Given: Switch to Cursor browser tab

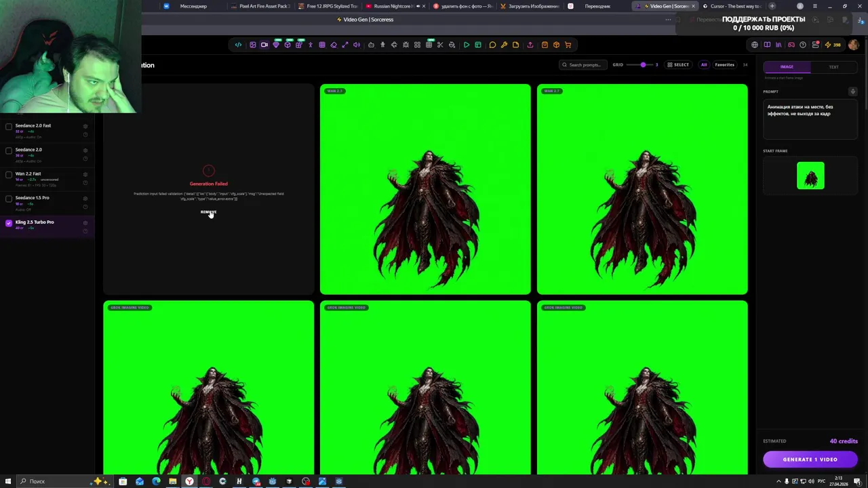Looking at the screenshot, I should click(x=732, y=6).
